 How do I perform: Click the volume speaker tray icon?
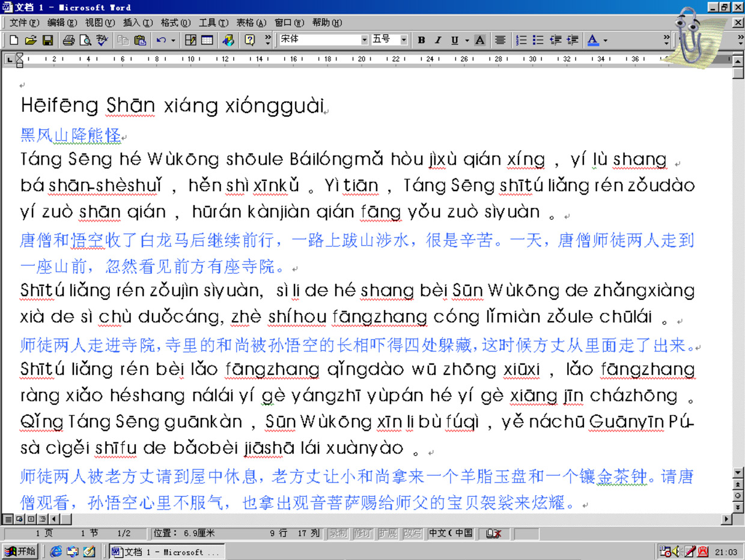tap(677, 551)
